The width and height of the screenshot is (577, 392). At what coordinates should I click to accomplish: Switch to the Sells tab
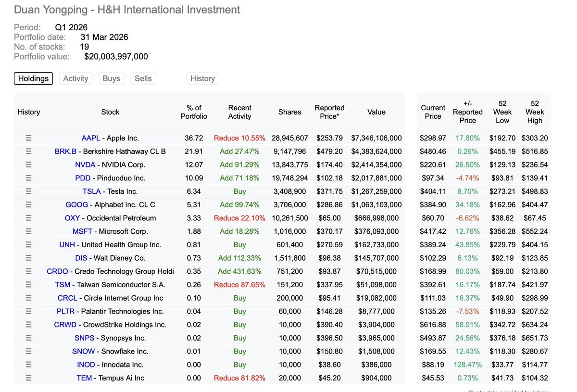[143, 78]
